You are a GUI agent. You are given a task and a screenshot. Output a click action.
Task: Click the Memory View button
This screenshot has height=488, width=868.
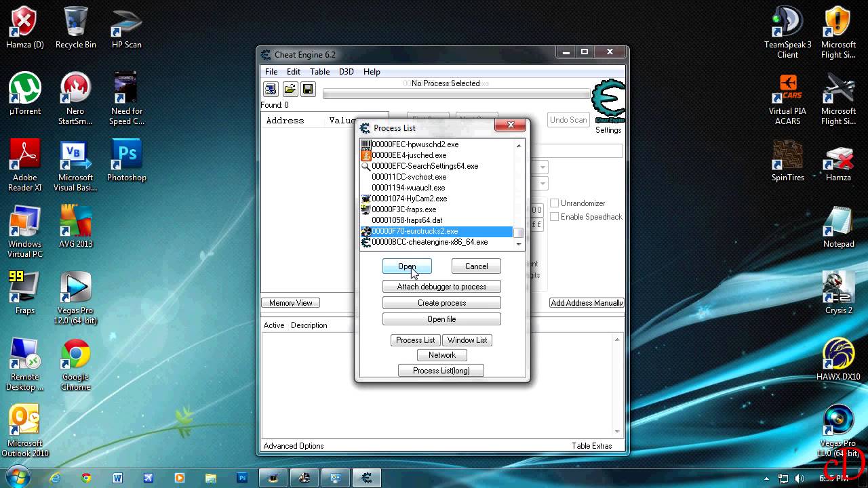(290, 303)
